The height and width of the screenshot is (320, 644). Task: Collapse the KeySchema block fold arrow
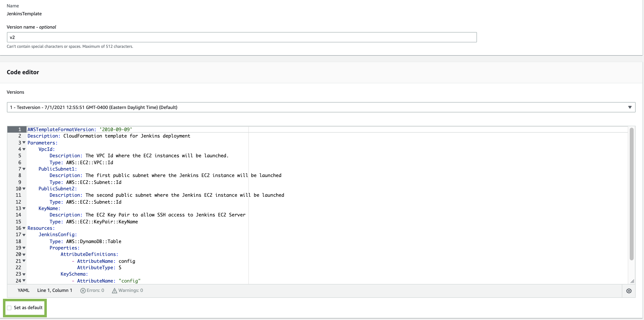tap(24, 274)
